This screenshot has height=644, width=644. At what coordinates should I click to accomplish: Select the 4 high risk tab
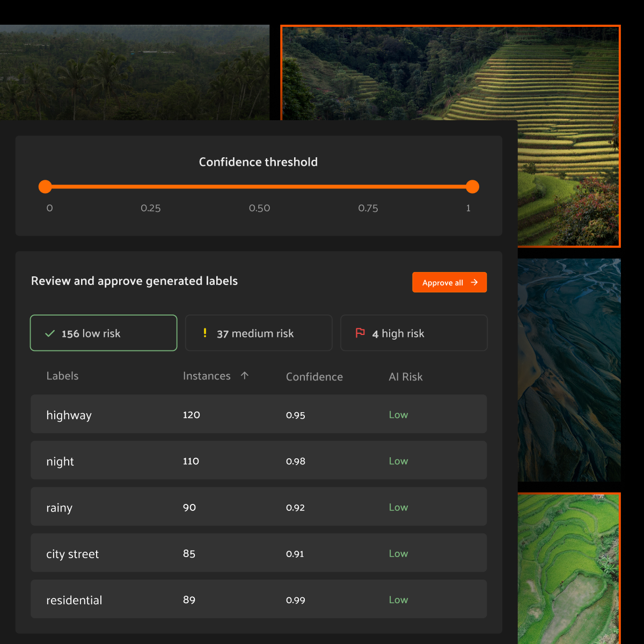414,333
